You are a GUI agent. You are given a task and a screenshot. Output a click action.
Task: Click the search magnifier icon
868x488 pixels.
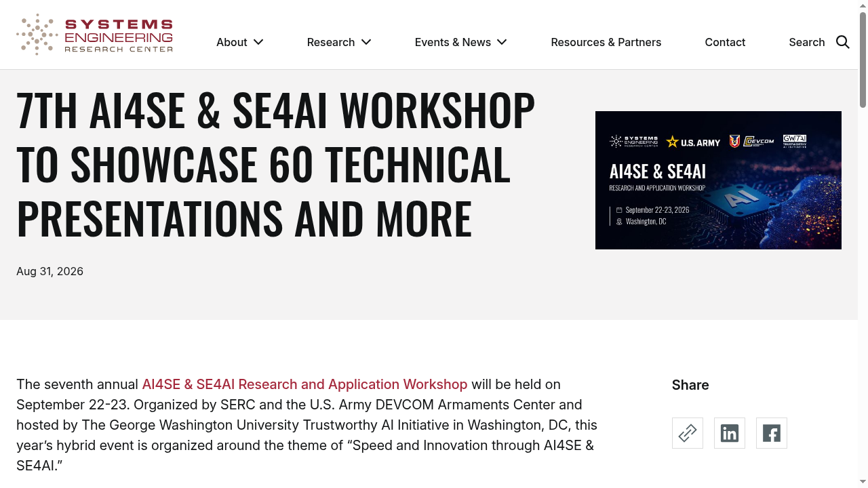843,42
